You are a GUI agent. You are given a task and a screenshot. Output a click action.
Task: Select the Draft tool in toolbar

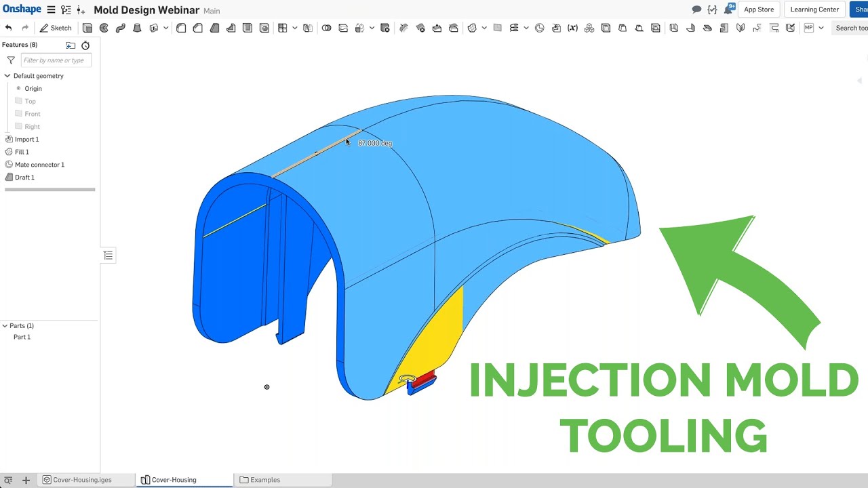[214, 28]
